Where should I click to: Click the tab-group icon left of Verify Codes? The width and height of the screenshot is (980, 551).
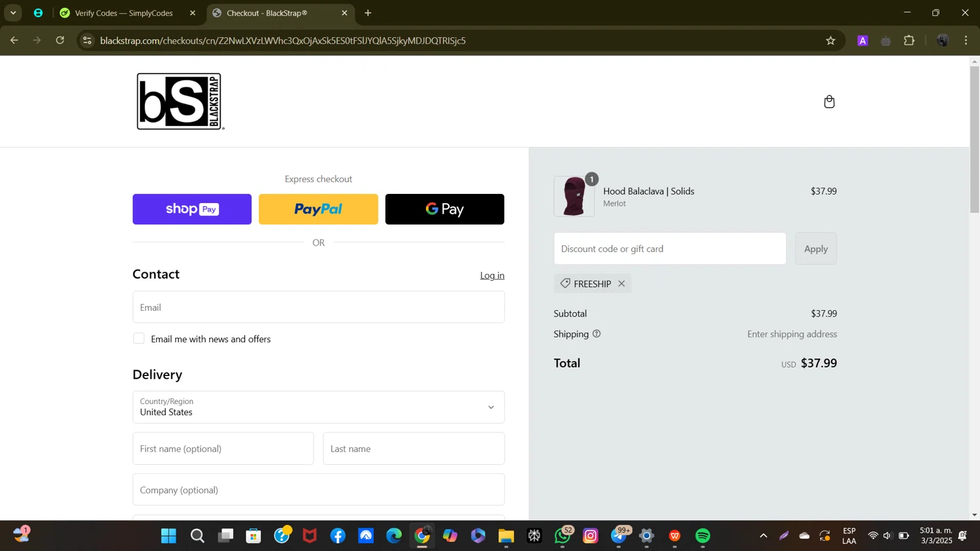(x=39, y=13)
